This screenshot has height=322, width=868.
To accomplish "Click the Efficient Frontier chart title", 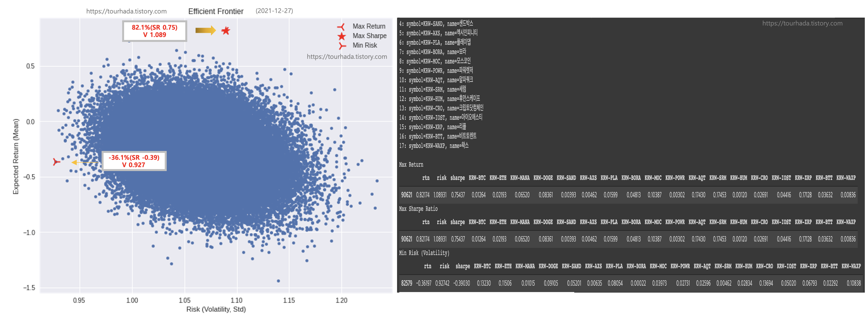I will click(x=216, y=11).
